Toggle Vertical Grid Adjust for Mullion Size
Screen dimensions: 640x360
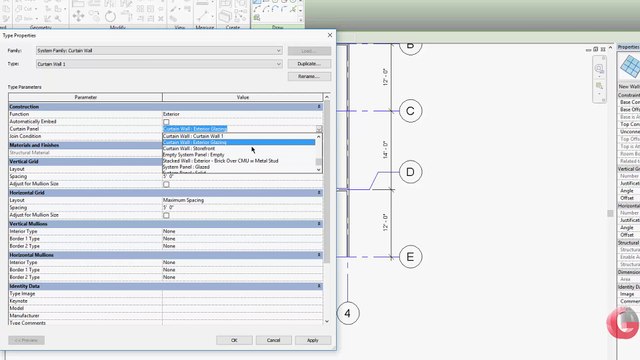coord(166,184)
